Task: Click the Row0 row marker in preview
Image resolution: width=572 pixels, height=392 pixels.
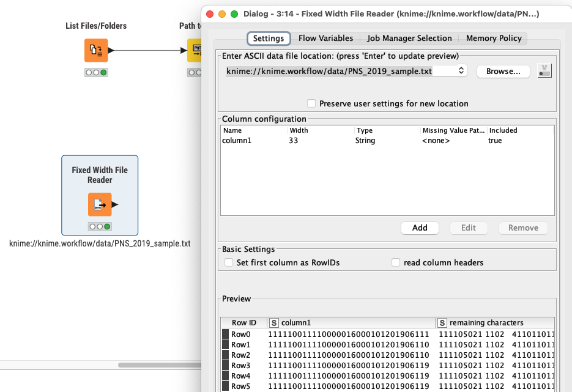Action: 226,334
